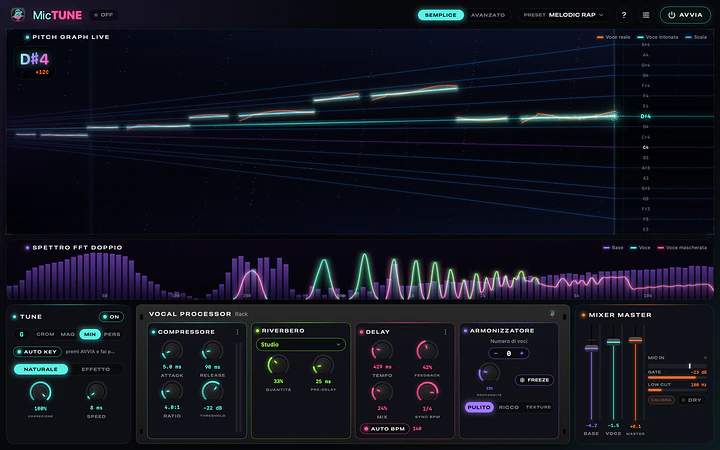Click the Gate slider bar
The height and width of the screenshot is (450, 720).
[x=677, y=377]
